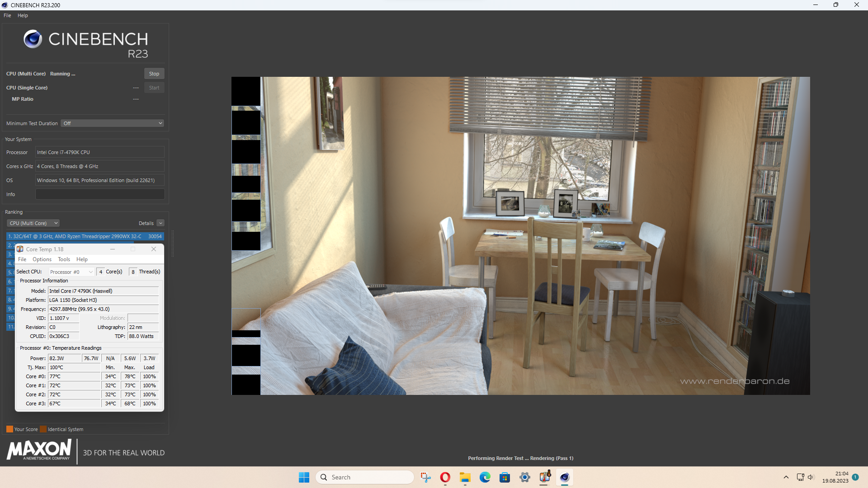Click the greyed Start button for Single Core
868x488 pixels.
(154, 88)
